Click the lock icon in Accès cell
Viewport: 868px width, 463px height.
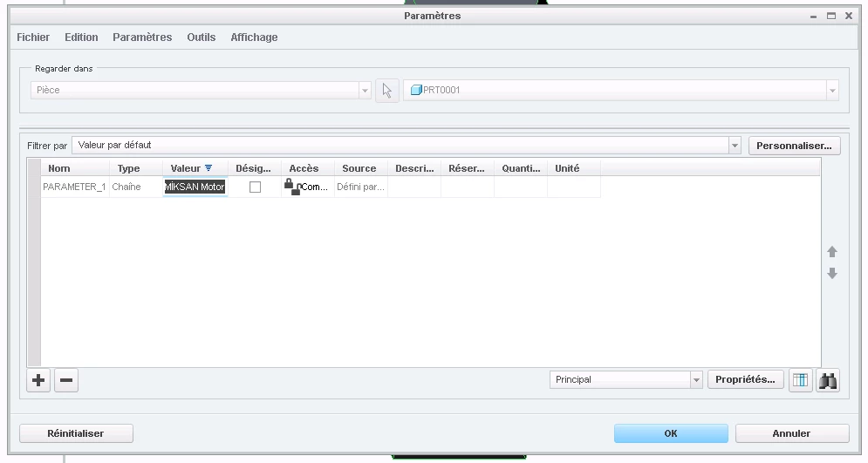click(x=291, y=187)
